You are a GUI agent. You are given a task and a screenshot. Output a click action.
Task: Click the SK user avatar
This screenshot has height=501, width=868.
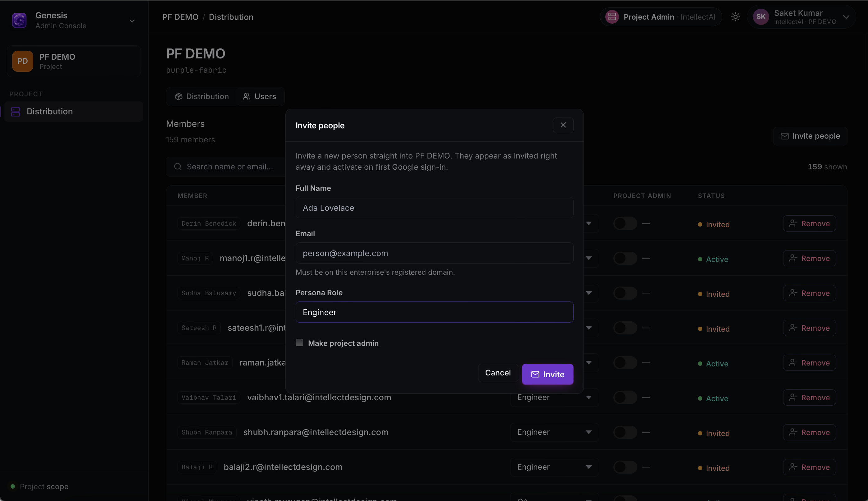click(x=761, y=17)
